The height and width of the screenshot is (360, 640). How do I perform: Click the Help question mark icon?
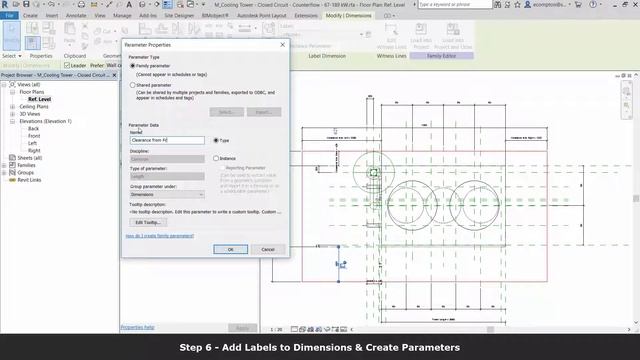click(x=593, y=4)
